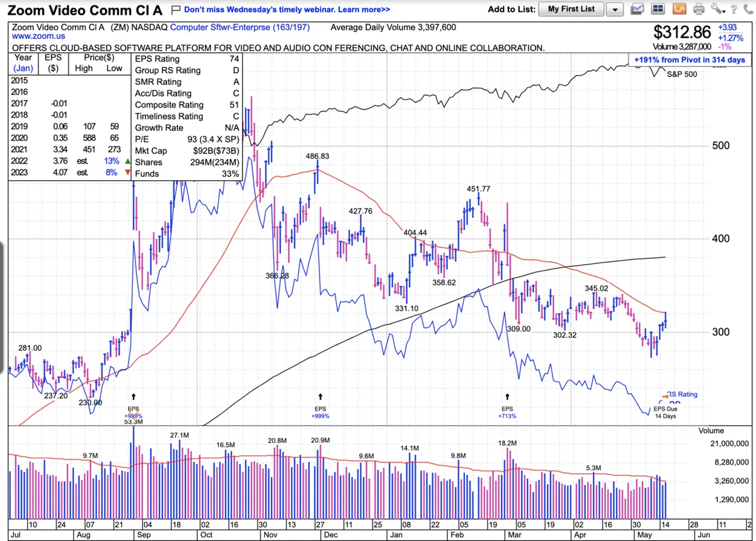Add stock to My First List

(571, 9)
